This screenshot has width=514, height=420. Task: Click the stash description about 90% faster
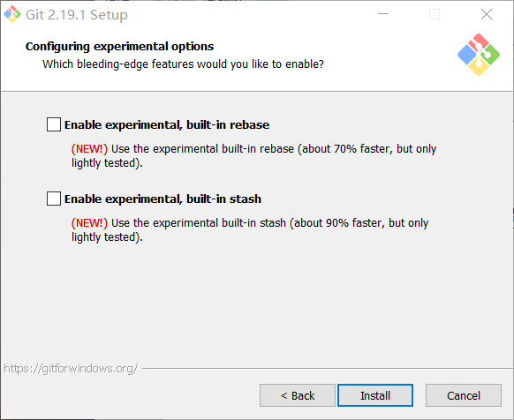pyautogui.click(x=250, y=230)
